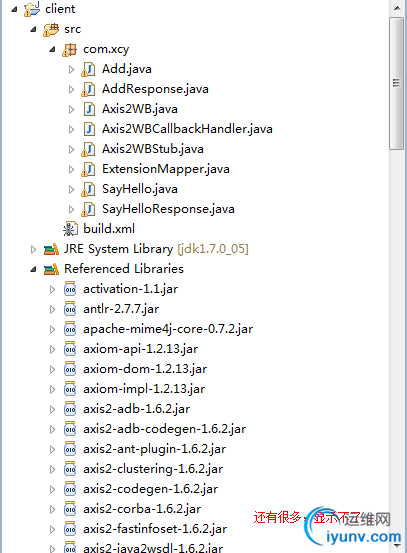Expand the antlr-2.7.7.jar node
407x553 pixels.
click(x=52, y=310)
